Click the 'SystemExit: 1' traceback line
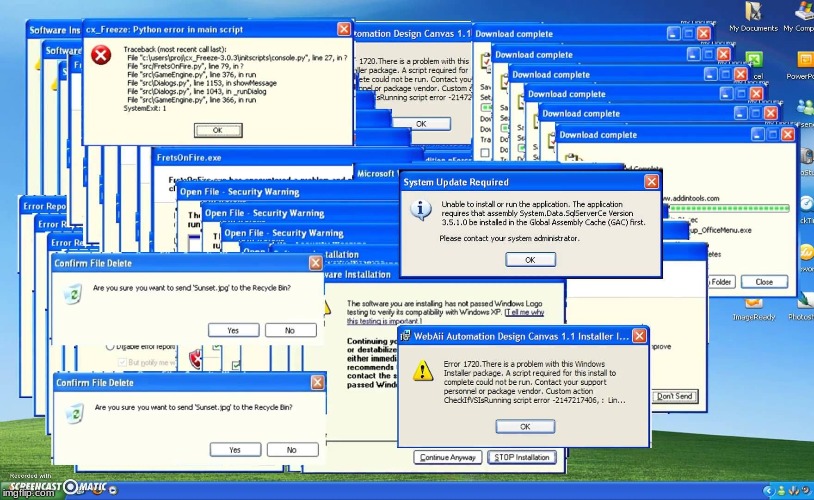The height and width of the screenshot is (500, 814). click(145, 109)
